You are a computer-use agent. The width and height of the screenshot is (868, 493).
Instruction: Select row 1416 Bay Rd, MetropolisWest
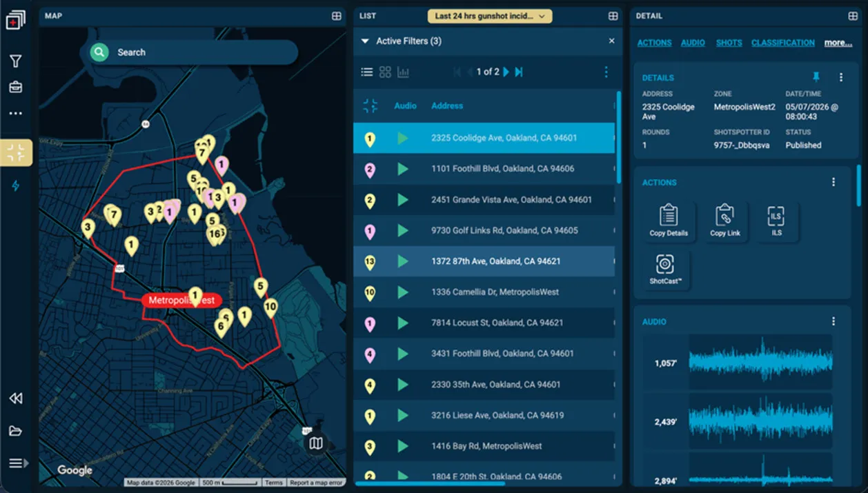pos(484,446)
